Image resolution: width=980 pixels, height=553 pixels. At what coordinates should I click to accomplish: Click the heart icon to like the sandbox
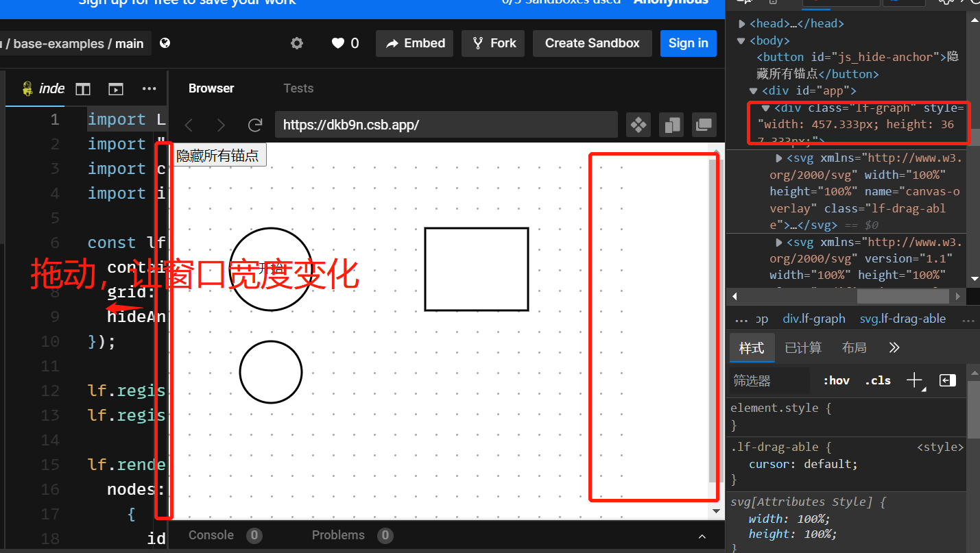(x=337, y=42)
